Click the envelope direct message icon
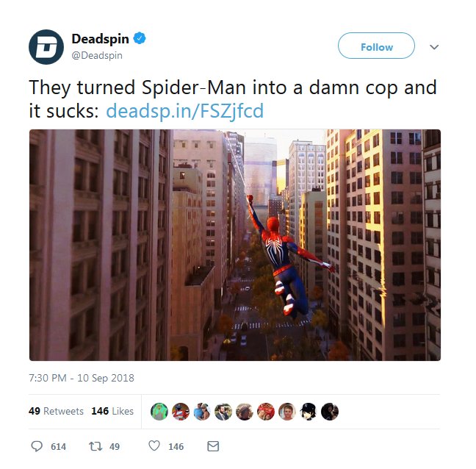Viewport: 476px width, 469px height. point(213,446)
